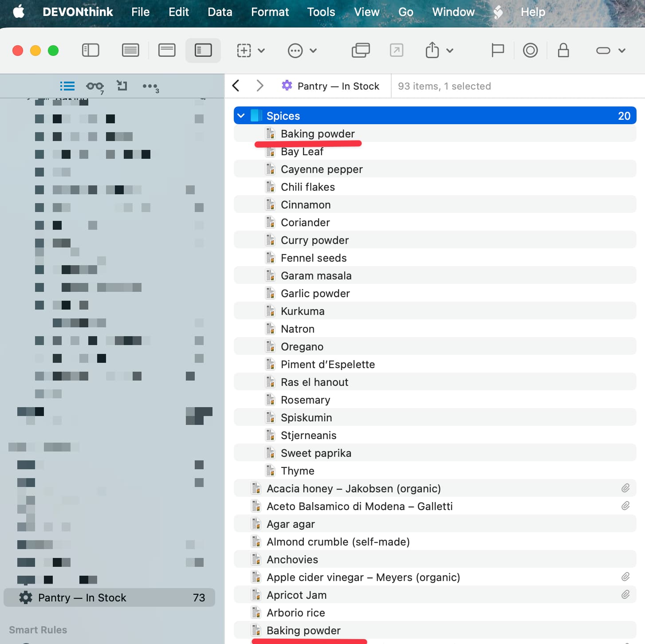645x644 pixels.
Task: Click the open in new window icon
Action: tap(360, 50)
